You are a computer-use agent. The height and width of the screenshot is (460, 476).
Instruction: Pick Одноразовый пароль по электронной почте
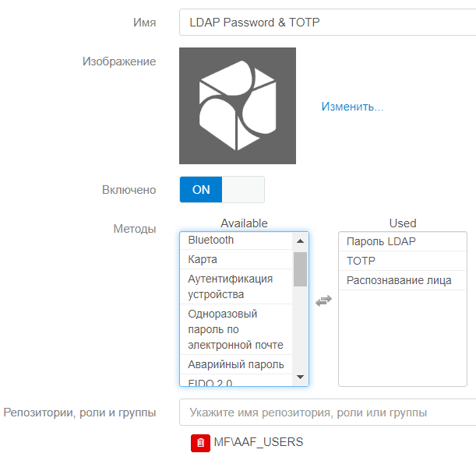click(x=235, y=329)
